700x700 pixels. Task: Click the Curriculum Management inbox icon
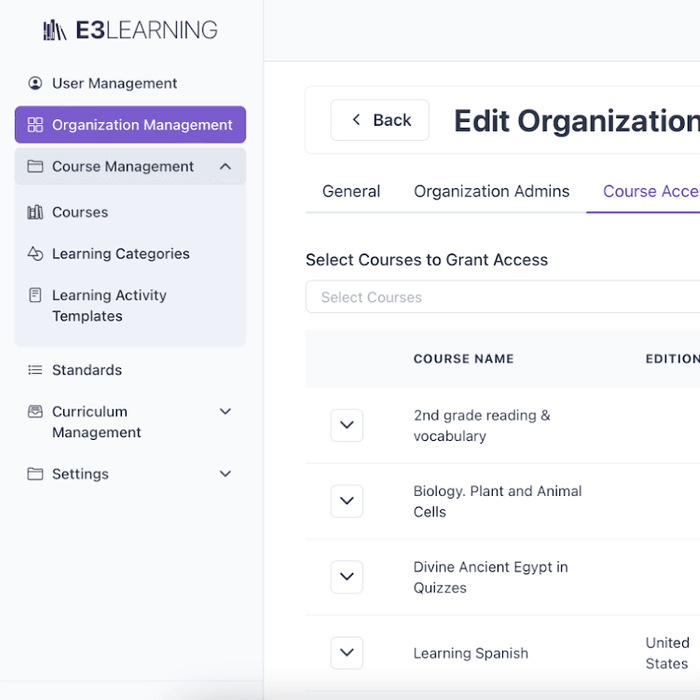(35, 411)
